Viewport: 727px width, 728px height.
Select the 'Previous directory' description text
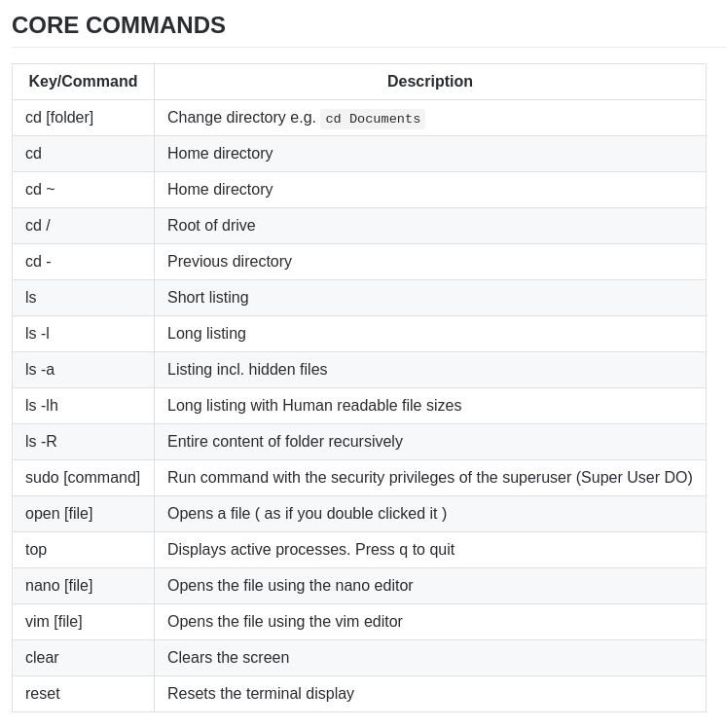[x=230, y=262]
